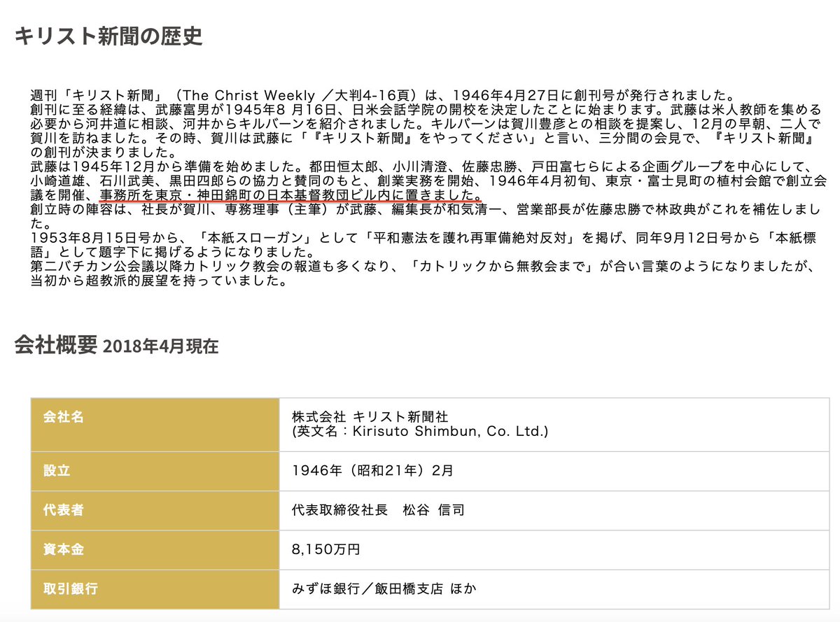This screenshot has height=622, width=840.
Task: Click the line beginning 1953年8月15日号から
Action: point(424,239)
